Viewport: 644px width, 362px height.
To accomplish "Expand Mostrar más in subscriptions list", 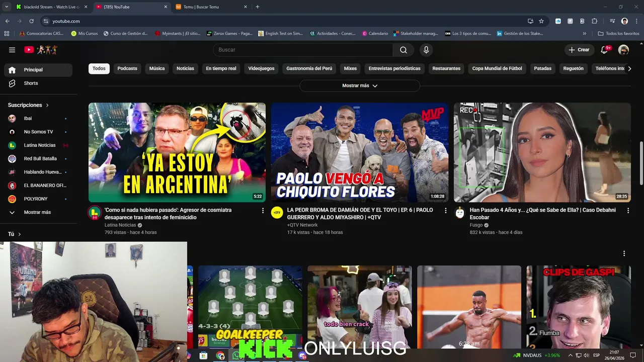I will pyautogui.click(x=36, y=212).
